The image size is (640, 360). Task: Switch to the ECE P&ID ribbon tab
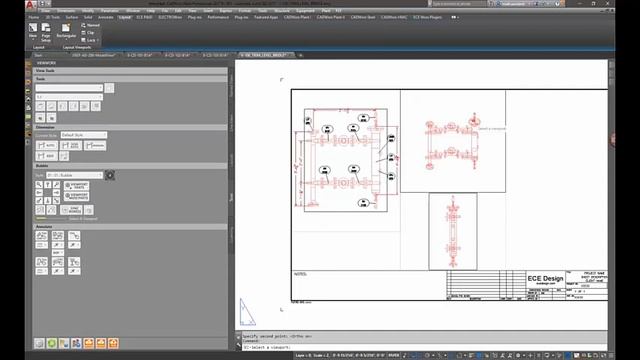144,18
